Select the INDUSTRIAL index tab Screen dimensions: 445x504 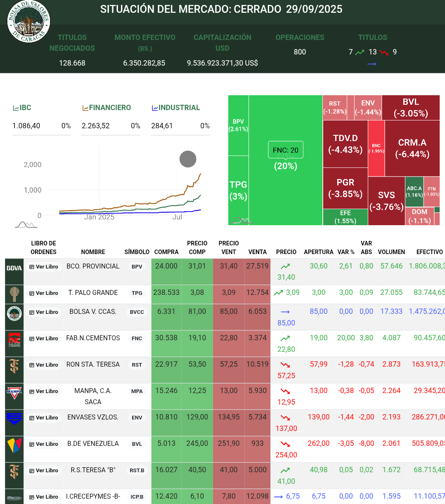pos(176,108)
